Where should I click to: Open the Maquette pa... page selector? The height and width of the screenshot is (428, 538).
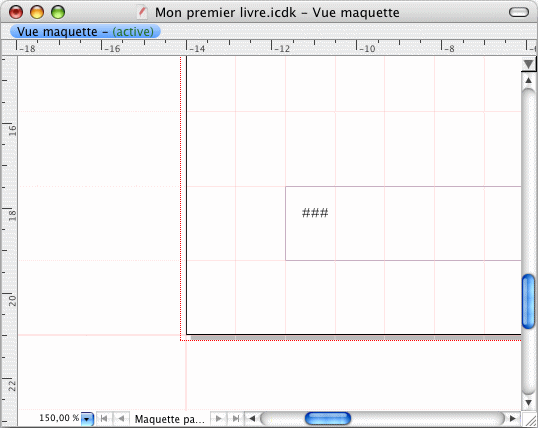click(x=169, y=419)
